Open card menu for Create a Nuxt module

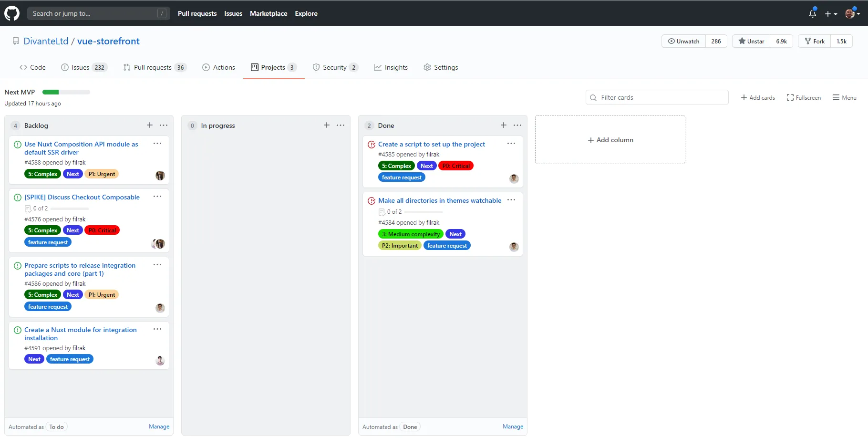(x=157, y=329)
